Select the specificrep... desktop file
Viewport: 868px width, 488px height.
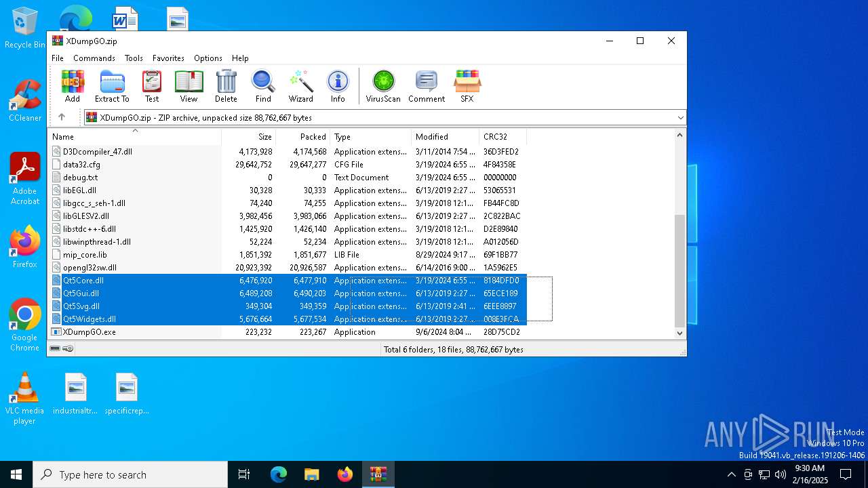coord(127,393)
